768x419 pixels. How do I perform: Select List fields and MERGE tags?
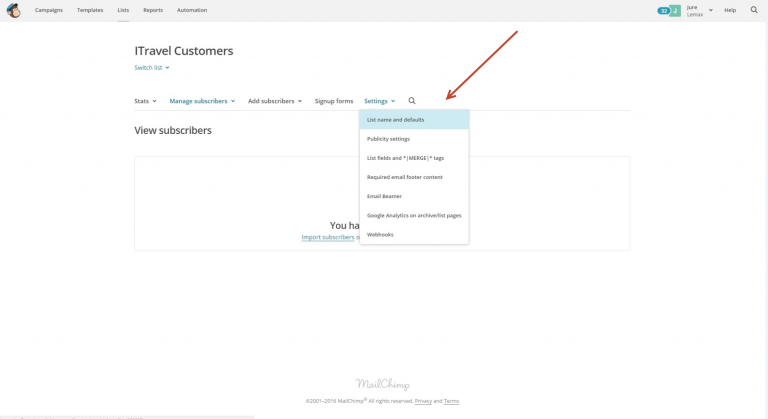tap(414, 158)
